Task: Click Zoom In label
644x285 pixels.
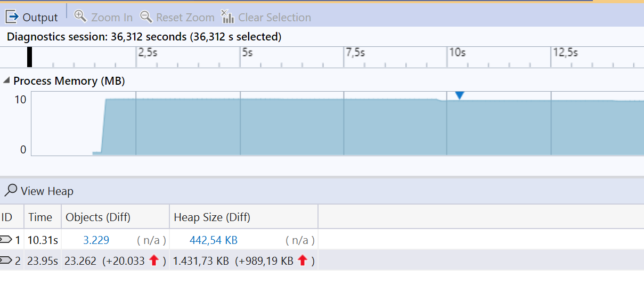Action: tap(112, 18)
